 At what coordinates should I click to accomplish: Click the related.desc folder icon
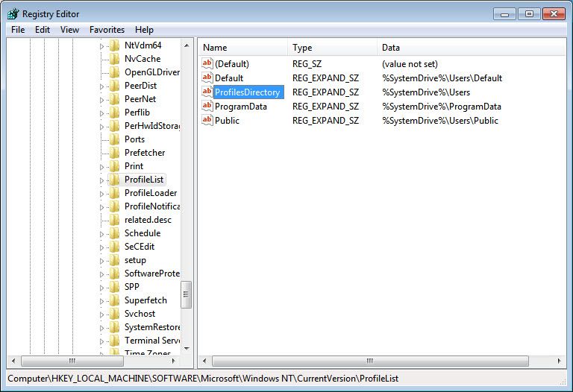coord(114,220)
